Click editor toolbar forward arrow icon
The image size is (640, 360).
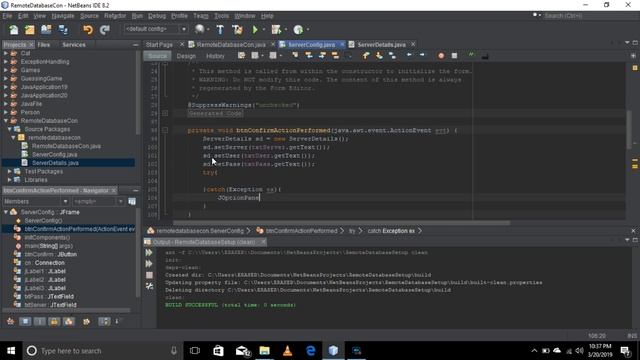(422, 55)
